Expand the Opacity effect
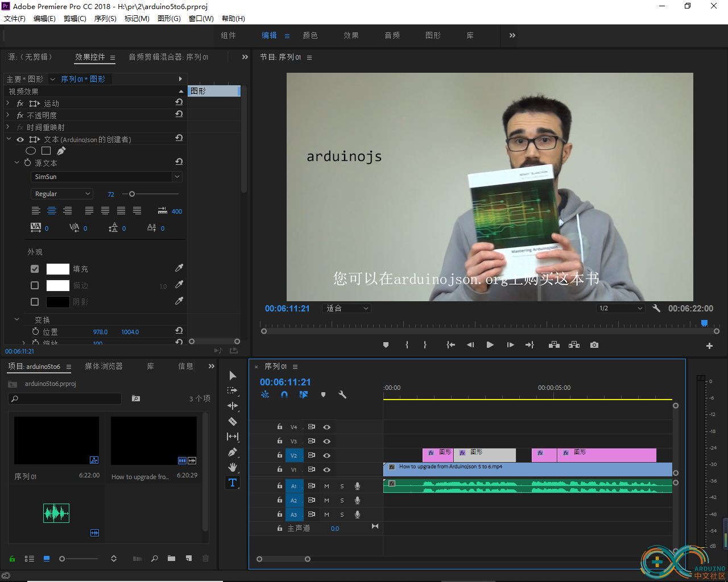This screenshot has width=728, height=582. tap(8, 115)
